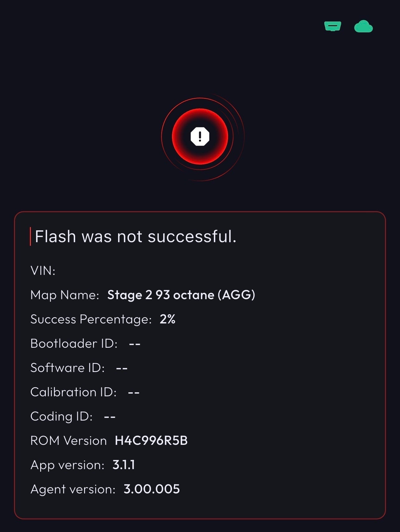Select the 'Flash was not successful.' heading
The height and width of the screenshot is (532, 400).
136,236
